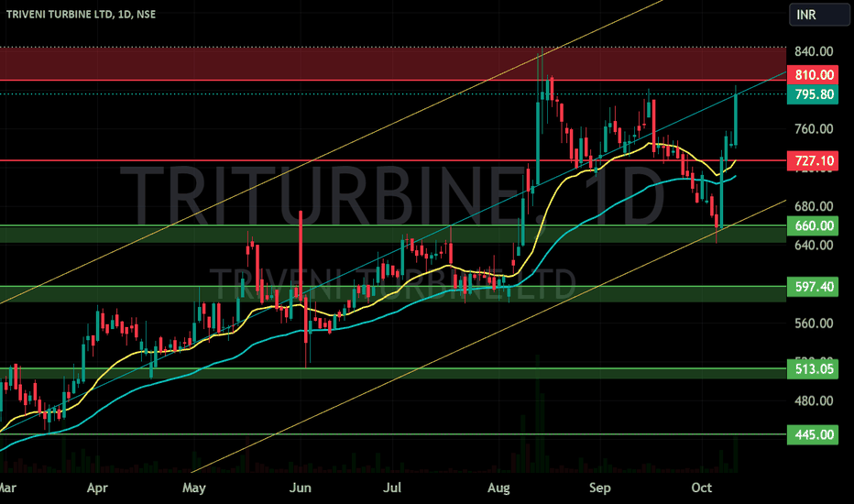Click the tall red candle in early June

tap(301, 256)
